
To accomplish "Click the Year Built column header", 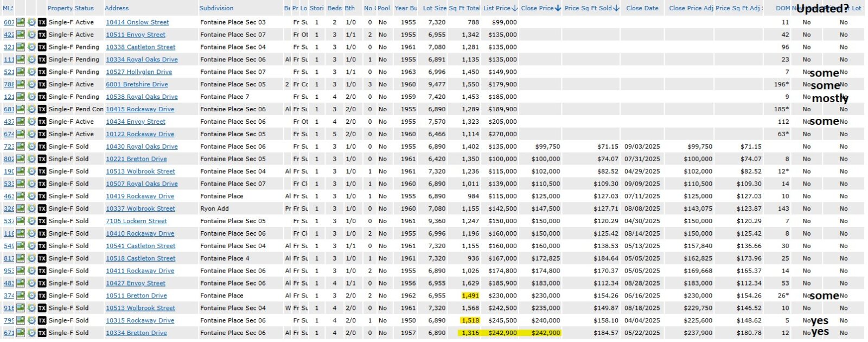I will click(x=405, y=8).
